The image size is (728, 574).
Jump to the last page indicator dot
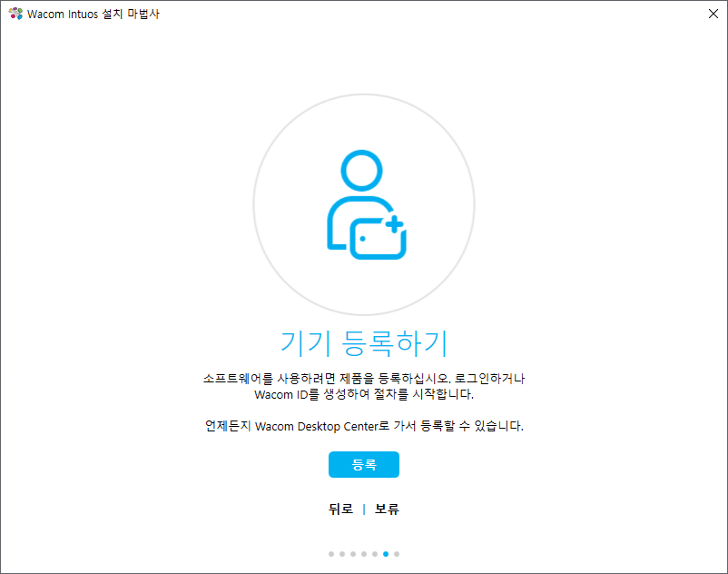[x=397, y=554]
